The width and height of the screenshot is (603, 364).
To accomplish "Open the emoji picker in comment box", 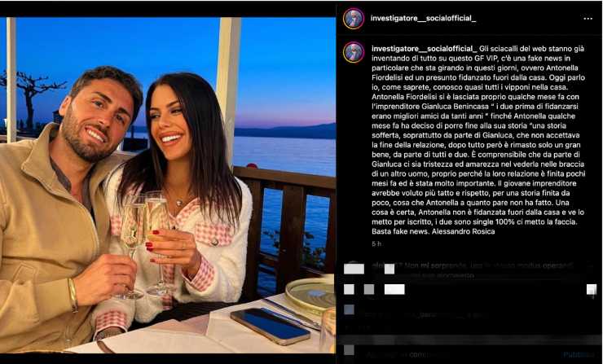I will 349,350.
